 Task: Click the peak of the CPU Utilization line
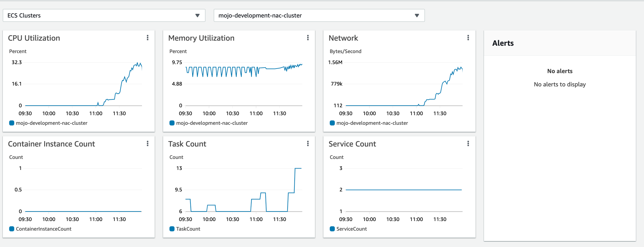(137, 63)
